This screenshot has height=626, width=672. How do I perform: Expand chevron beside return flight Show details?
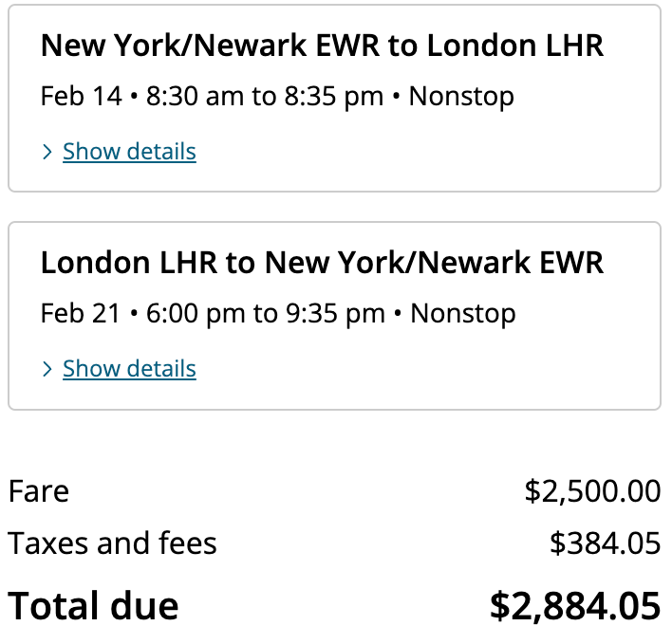pyautogui.click(x=47, y=369)
